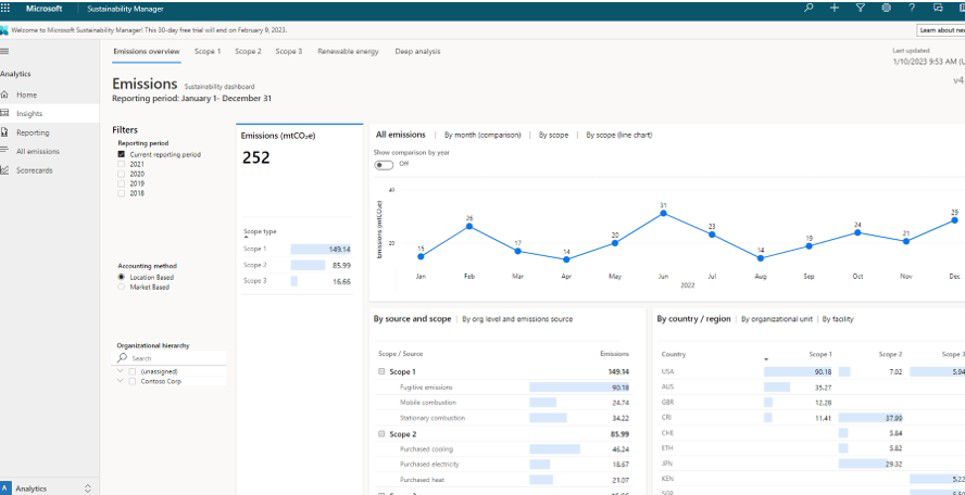Check the 2021 reporting period box
The height and width of the screenshot is (495, 965).
(x=121, y=164)
